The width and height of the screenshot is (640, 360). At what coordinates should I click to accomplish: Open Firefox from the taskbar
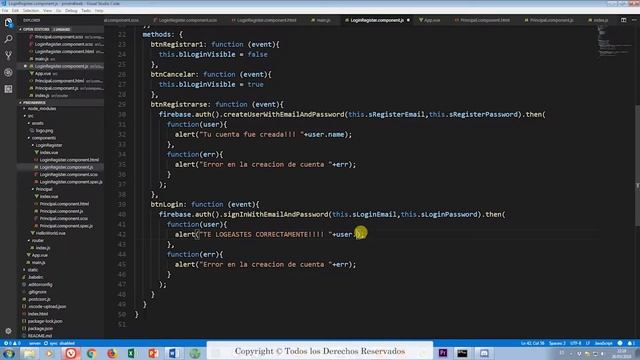[x=112, y=353]
